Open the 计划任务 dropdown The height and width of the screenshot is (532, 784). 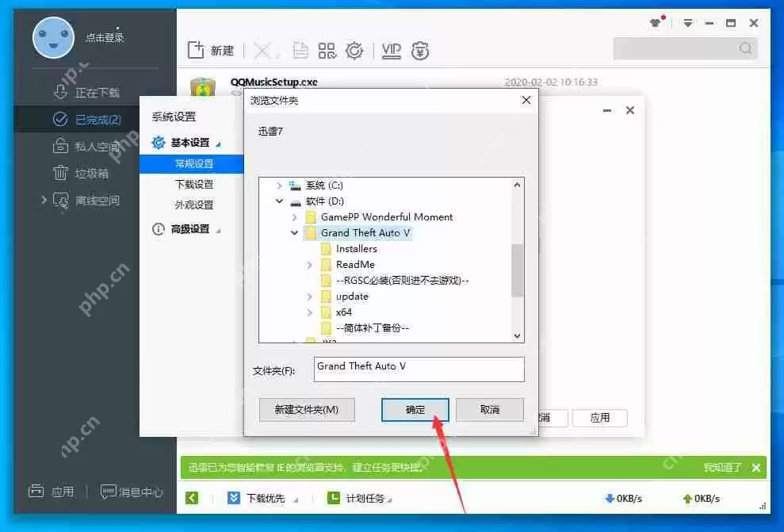(x=360, y=498)
